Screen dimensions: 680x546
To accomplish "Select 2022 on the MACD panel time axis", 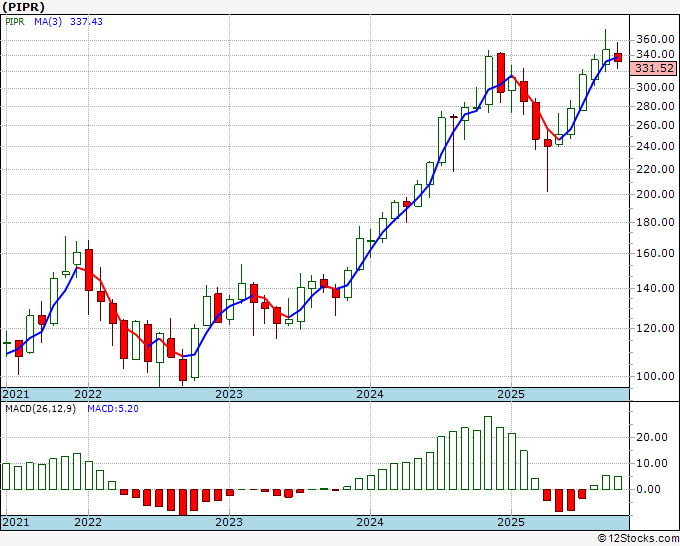I will pos(88,522).
